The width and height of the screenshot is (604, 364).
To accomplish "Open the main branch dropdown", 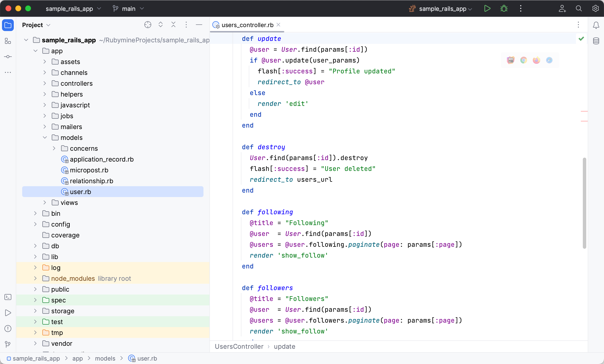I will [128, 9].
